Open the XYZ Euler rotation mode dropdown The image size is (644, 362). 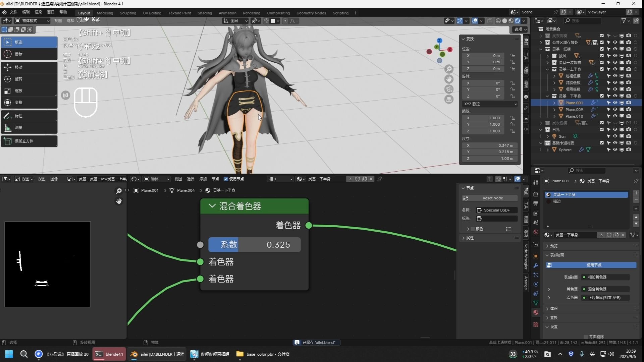(490, 104)
